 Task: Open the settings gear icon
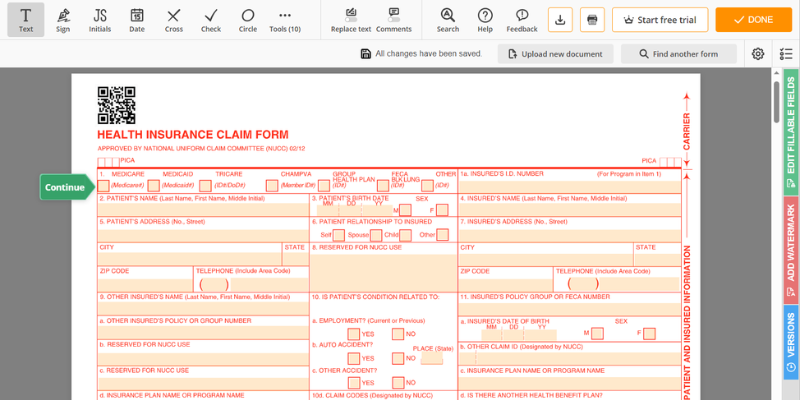(758, 53)
